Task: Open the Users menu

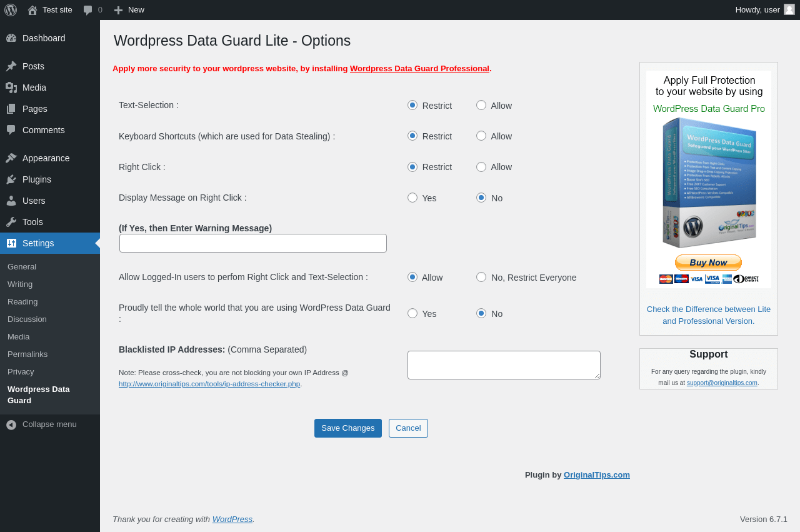Action: click(50, 201)
